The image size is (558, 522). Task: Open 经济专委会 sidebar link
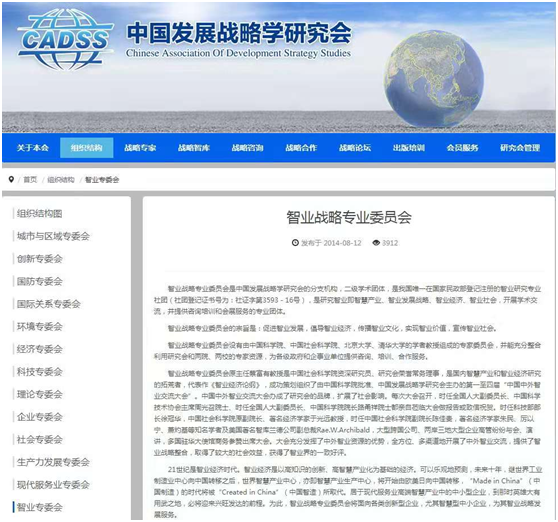[40, 349]
